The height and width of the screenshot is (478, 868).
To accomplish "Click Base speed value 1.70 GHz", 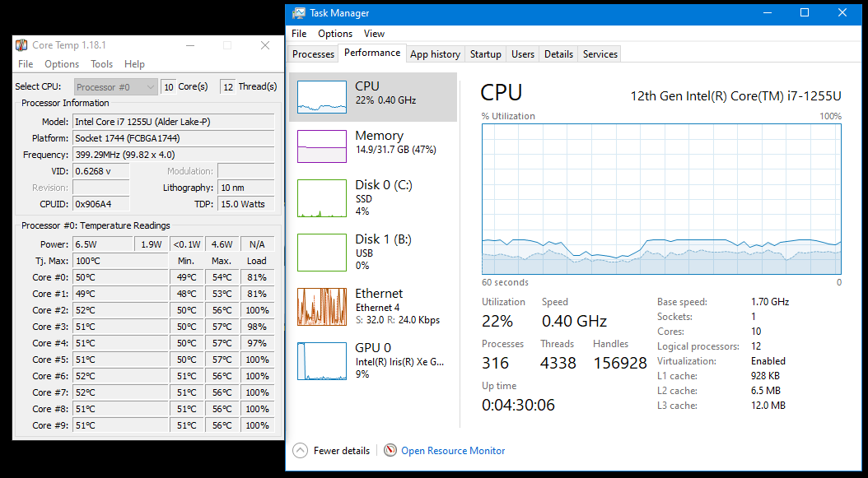I will (x=769, y=302).
